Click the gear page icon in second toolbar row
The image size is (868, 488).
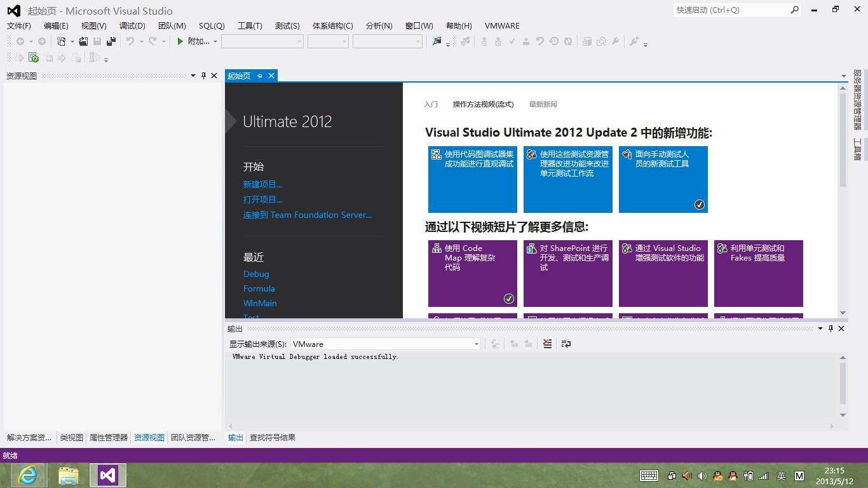(34, 58)
